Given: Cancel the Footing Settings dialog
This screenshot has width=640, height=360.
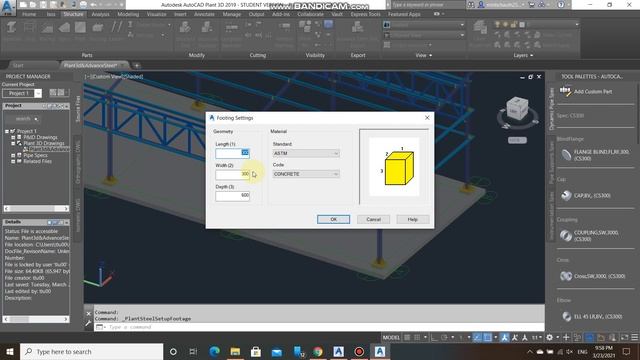Looking at the screenshot, I should click(x=373, y=219).
